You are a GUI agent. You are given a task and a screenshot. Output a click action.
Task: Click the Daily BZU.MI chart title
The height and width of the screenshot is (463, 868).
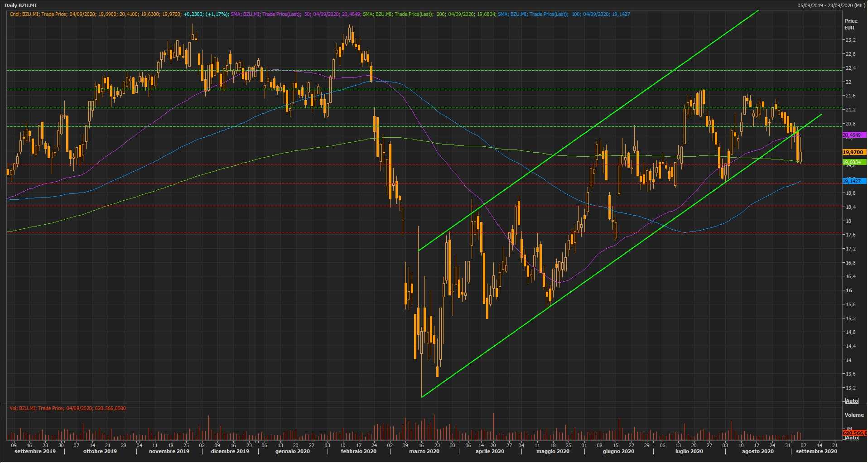[20, 5]
